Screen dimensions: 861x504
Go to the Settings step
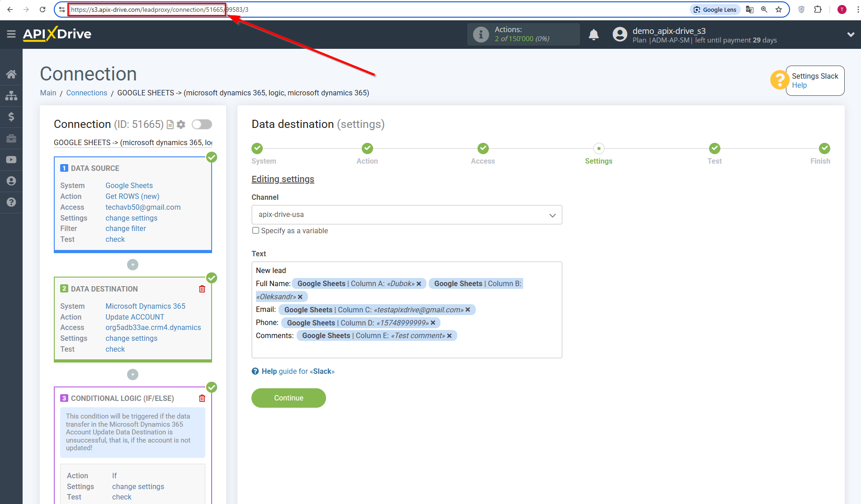click(599, 148)
